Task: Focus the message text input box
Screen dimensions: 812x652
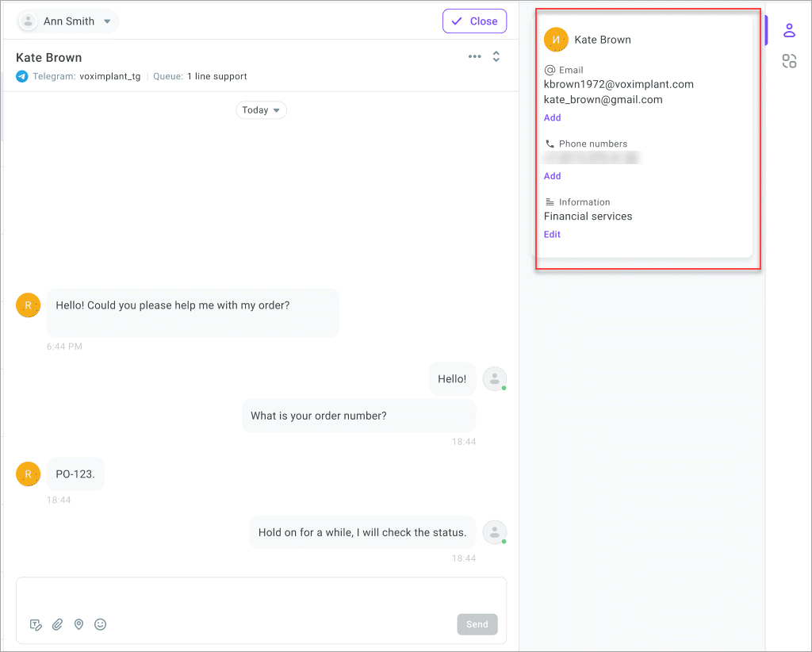Action: tap(261, 595)
